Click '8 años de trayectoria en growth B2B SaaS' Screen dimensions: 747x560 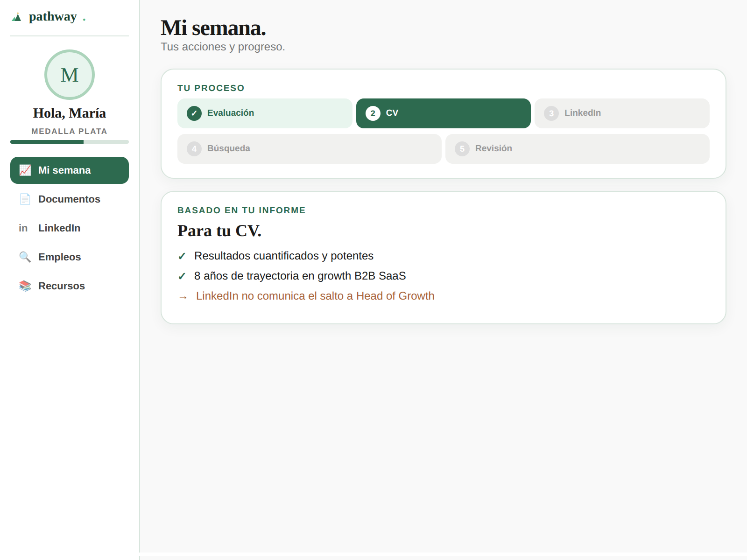tap(300, 276)
